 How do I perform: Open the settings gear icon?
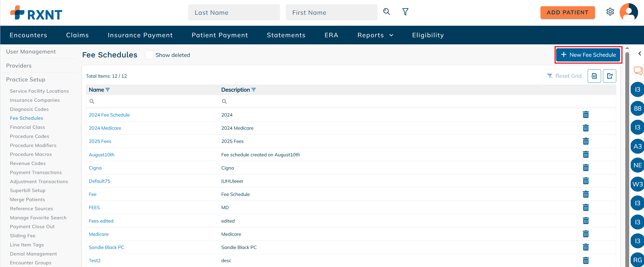click(x=610, y=12)
